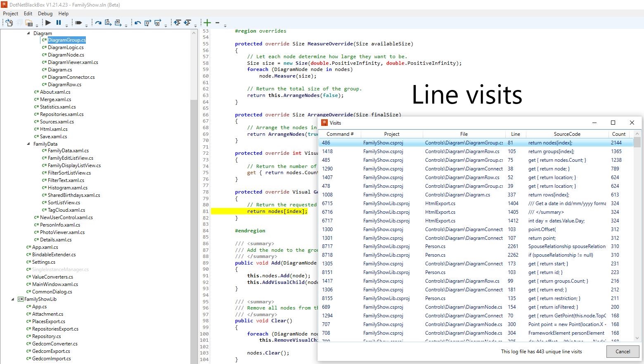644x364 pixels.
Task: Open overflow arrow after the breakpoint icon
Action: (86, 25)
